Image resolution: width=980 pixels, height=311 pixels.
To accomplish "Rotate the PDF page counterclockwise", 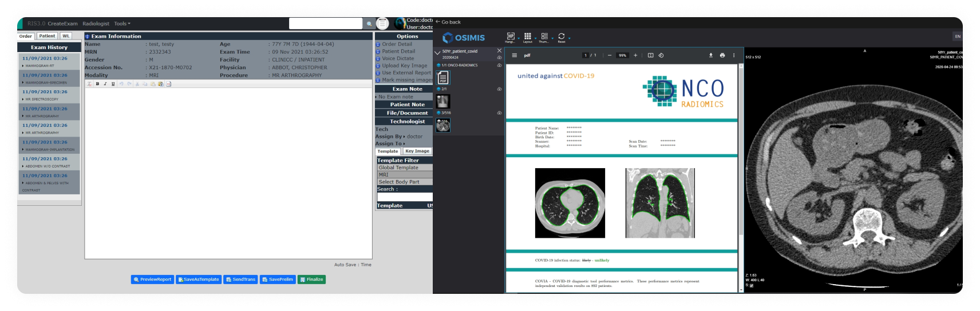I will click(661, 55).
